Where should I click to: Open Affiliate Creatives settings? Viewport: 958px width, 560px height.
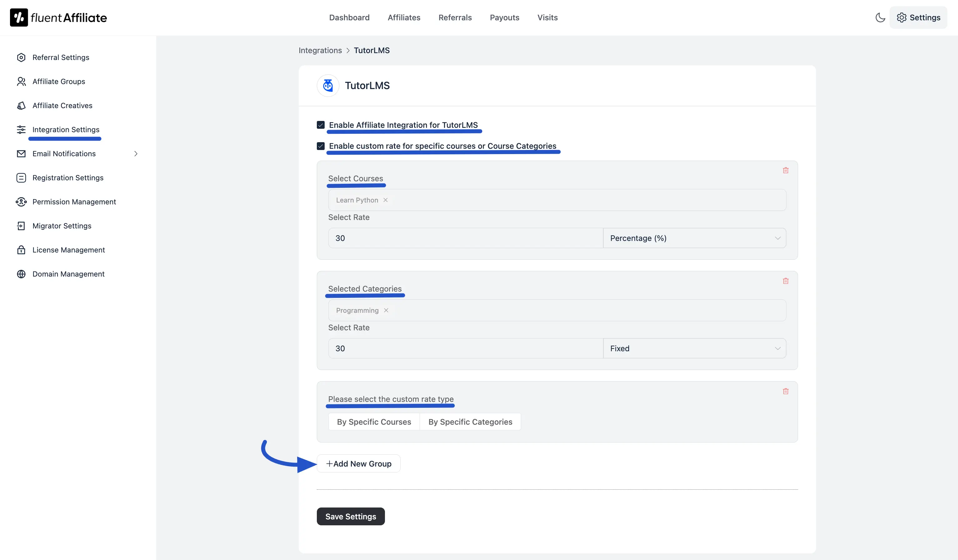coord(62,105)
